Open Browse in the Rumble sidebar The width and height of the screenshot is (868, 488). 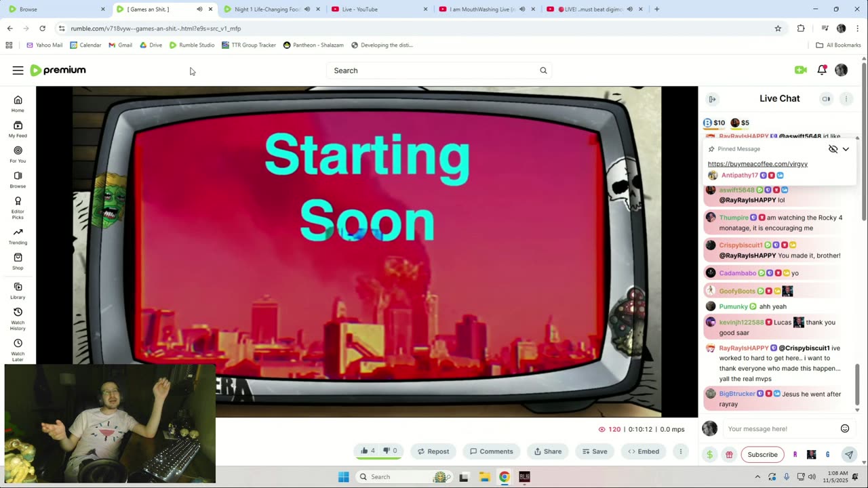[18, 180]
